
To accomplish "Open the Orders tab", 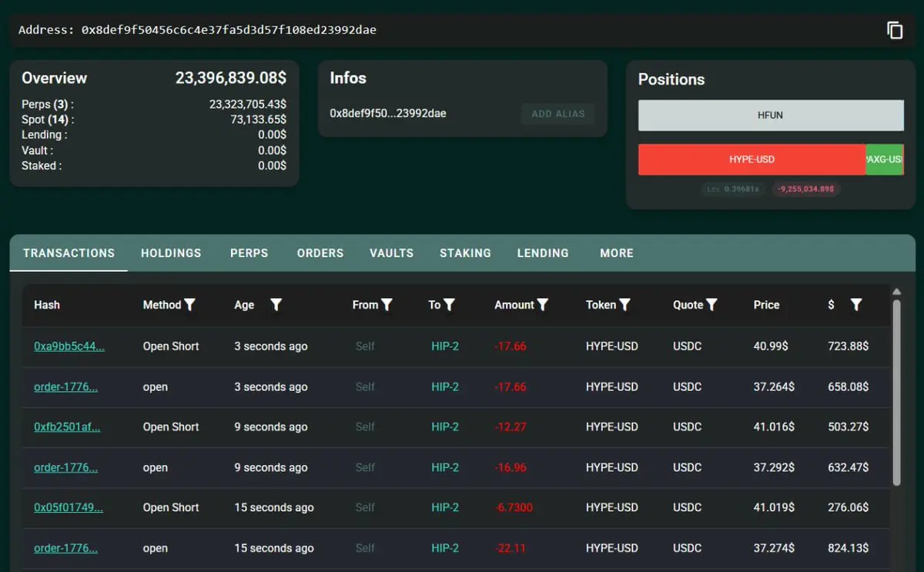I will pyautogui.click(x=320, y=253).
